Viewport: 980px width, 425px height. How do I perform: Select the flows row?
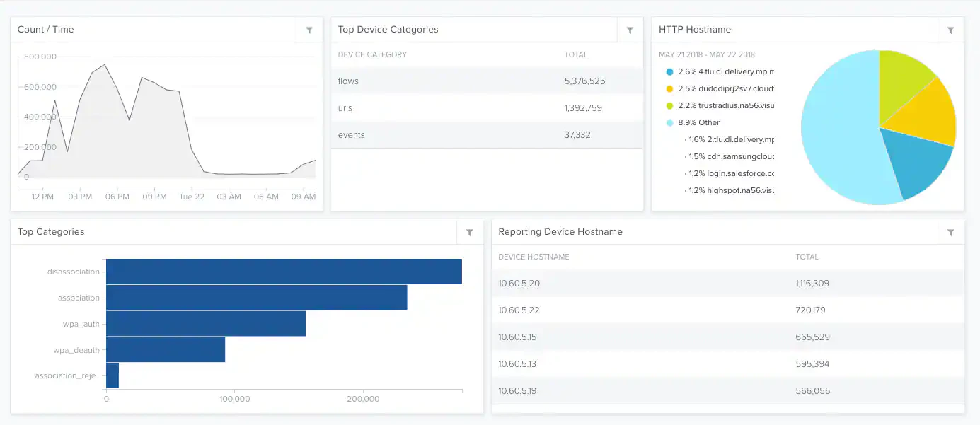coord(487,81)
